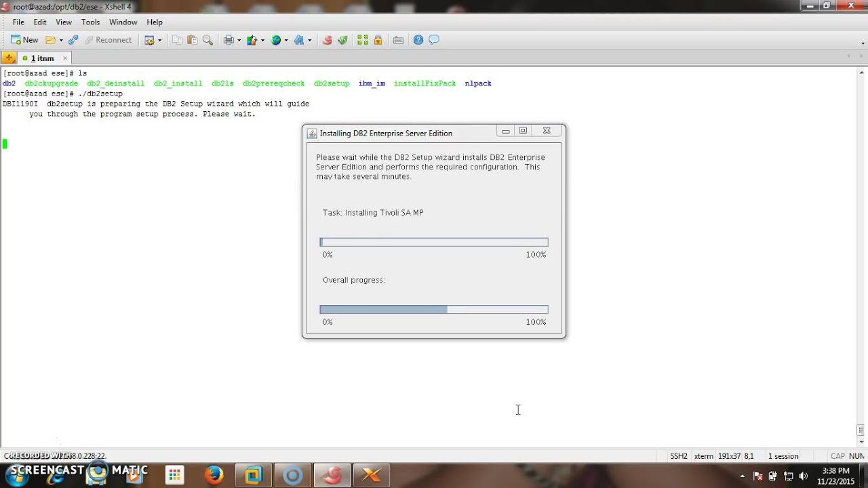
Task: Maximize the Installing DB2 dialog
Action: click(x=523, y=131)
